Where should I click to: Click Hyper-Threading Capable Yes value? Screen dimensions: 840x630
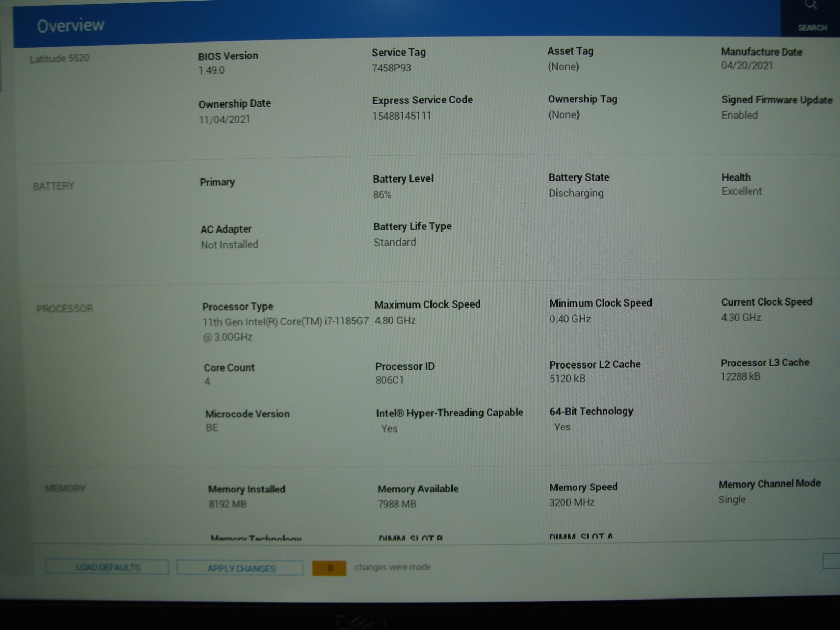coord(389,428)
